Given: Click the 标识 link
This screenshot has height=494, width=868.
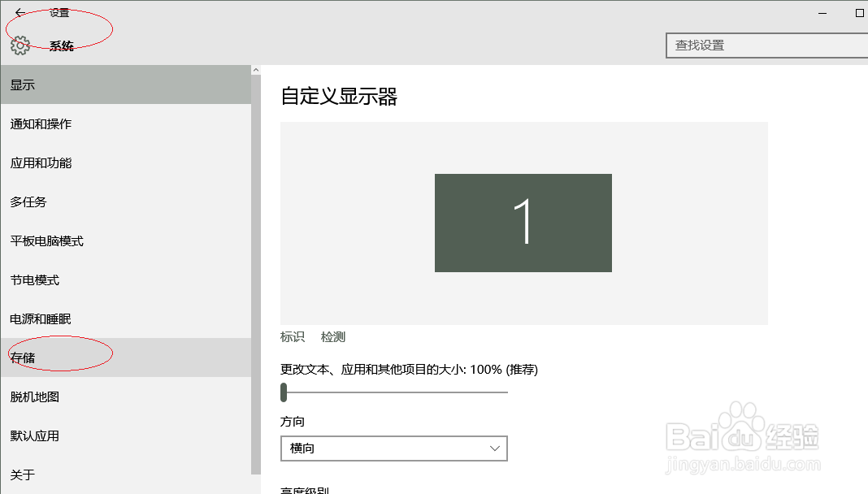Looking at the screenshot, I should (x=293, y=337).
